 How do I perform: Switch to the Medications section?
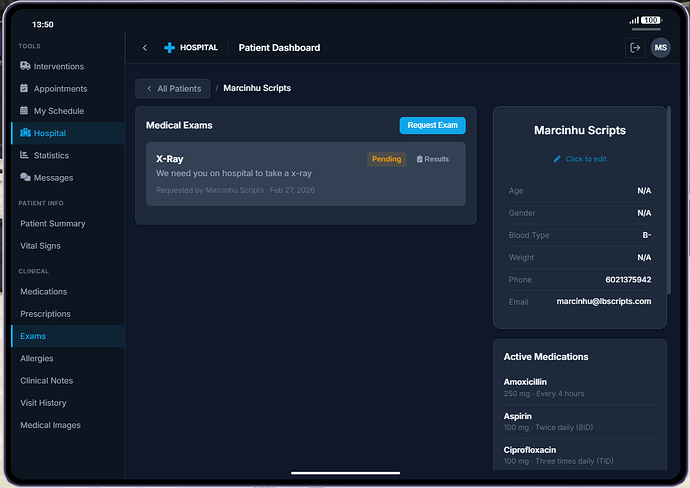click(44, 292)
